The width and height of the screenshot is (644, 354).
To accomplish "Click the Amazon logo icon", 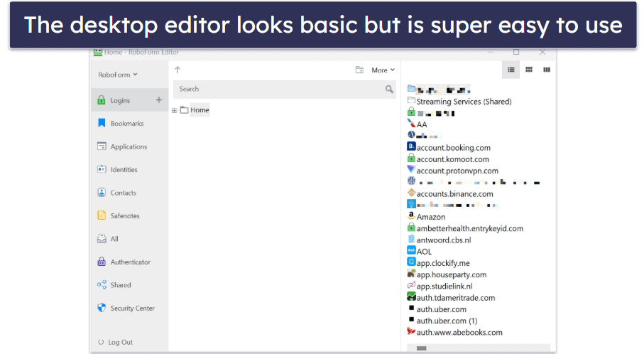I will (x=411, y=215).
